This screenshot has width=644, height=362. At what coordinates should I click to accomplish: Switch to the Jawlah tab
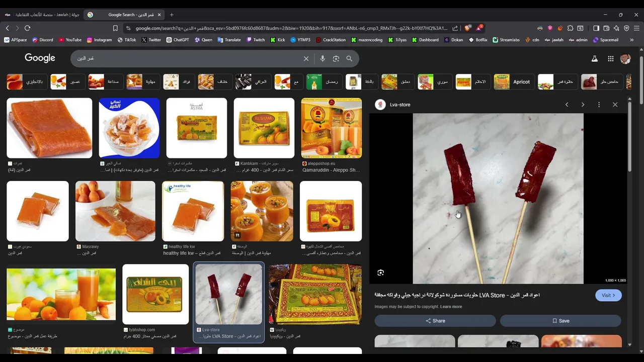click(42, 15)
